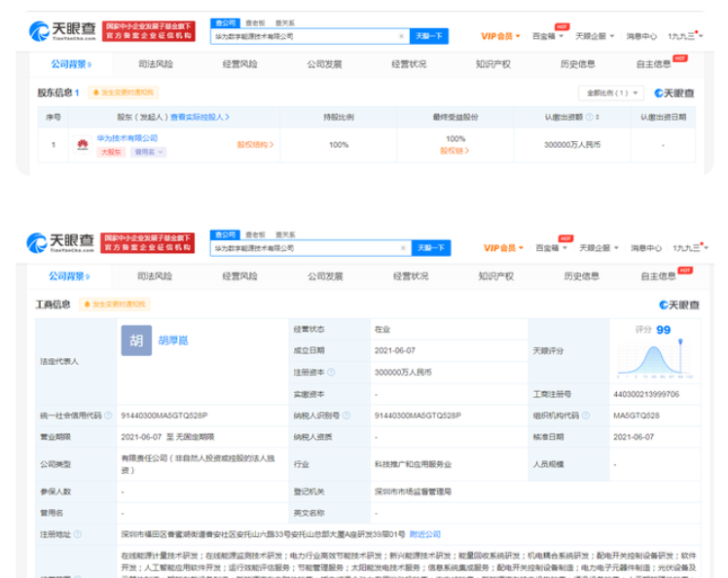The height and width of the screenshot is (578, 728).
Task: Click red government fund banner on 工商信息 page
Action: [x=148, y=243]
